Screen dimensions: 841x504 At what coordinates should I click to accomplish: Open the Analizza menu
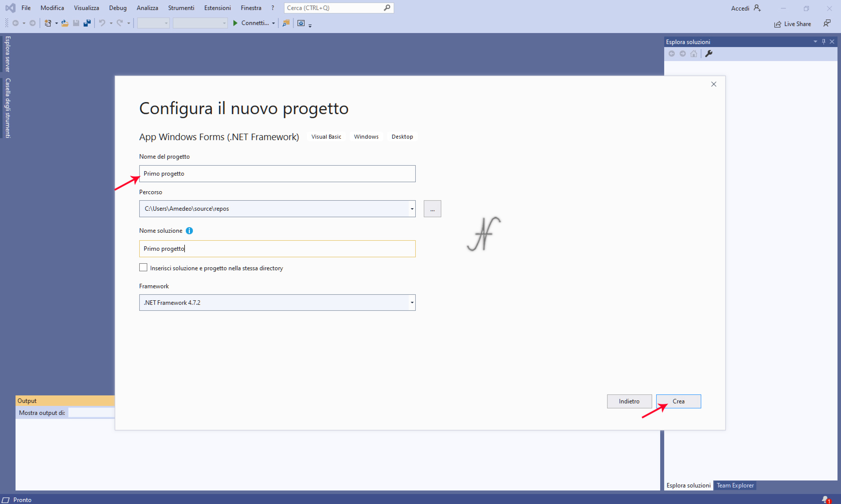(147, 8)
